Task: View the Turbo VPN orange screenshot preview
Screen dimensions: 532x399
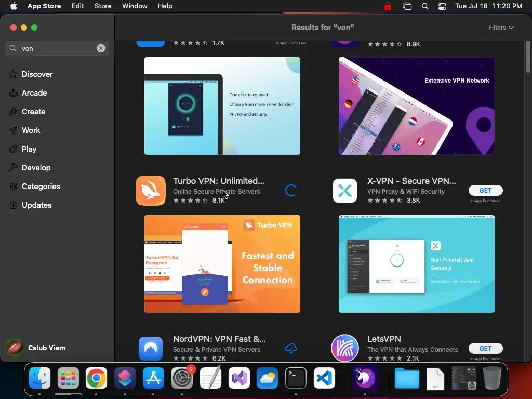Action: coord(222,263)
